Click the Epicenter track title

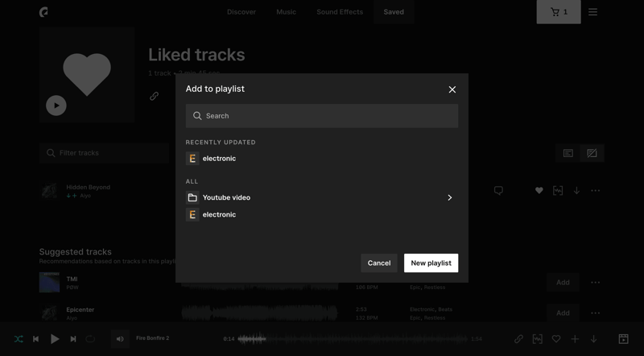[x=80, y=309]
